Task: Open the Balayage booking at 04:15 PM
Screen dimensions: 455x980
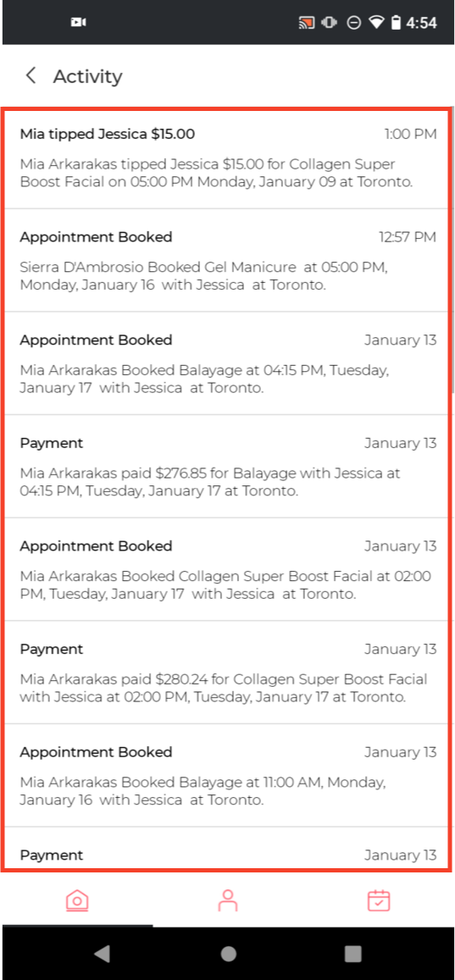Action: click(x=227, y=363)
